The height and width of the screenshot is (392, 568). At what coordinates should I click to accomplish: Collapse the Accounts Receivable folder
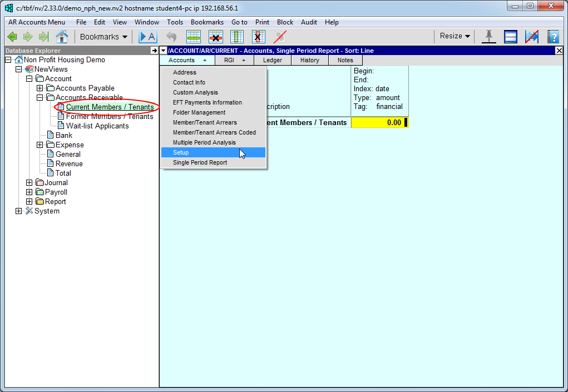pyautogui.click(x=39, y=98)
